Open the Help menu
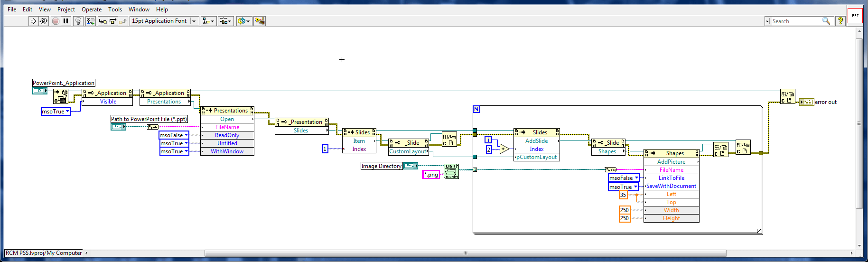This screenshot has height=262, width=868. [x=162, y=9]
